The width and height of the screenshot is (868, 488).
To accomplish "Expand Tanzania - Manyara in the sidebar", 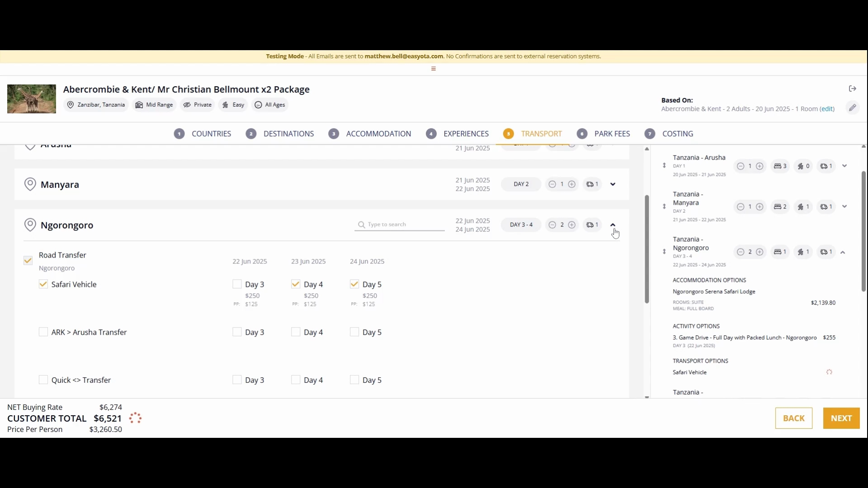I will tap(844, 206).
